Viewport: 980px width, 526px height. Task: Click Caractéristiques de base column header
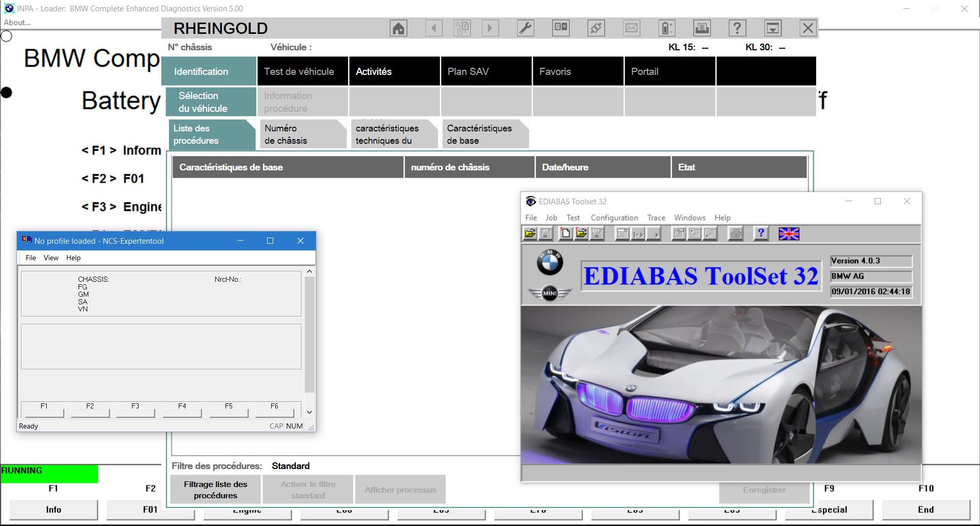(288, 167)
